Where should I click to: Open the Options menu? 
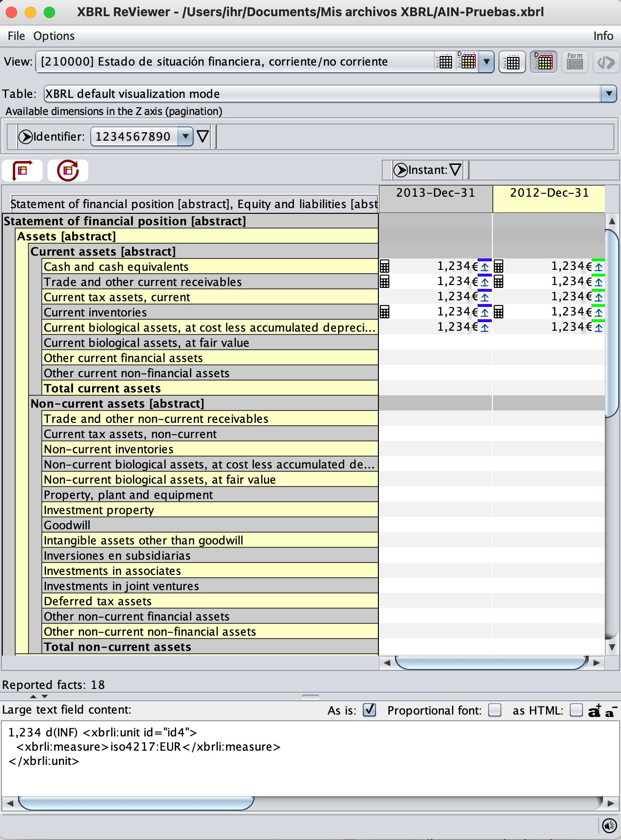click(x=54, y=36)
